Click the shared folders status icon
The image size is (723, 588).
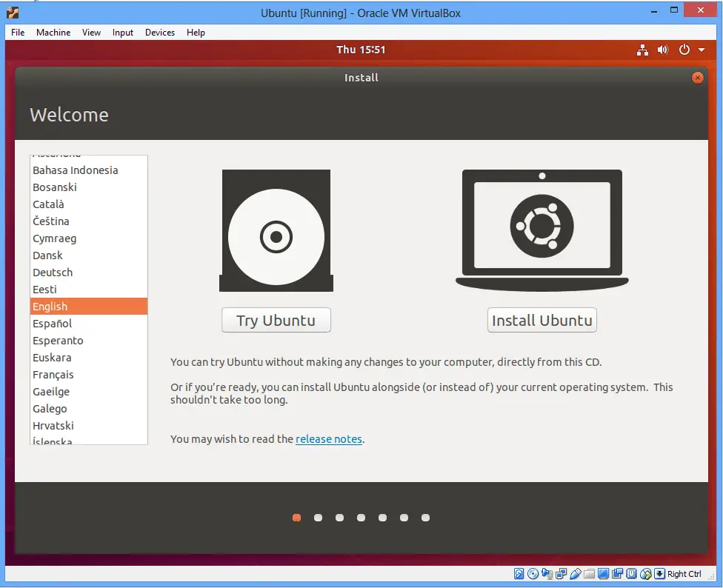[589, 574]
